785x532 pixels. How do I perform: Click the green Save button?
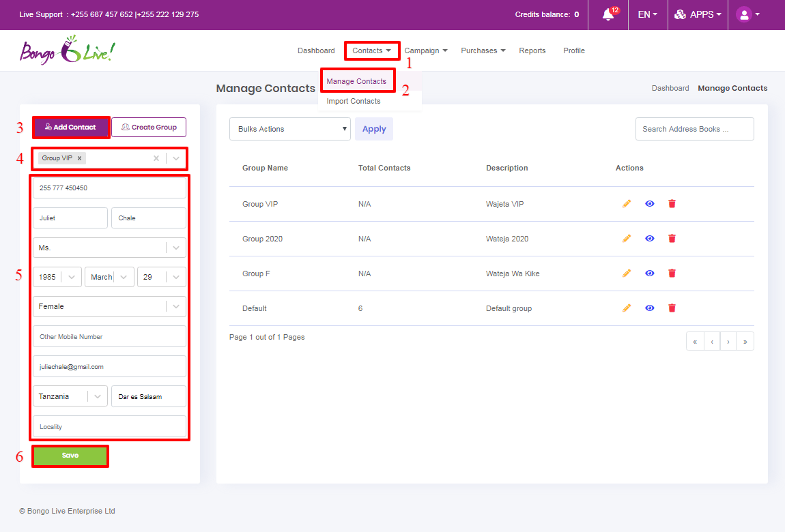(x=70, y=456)
